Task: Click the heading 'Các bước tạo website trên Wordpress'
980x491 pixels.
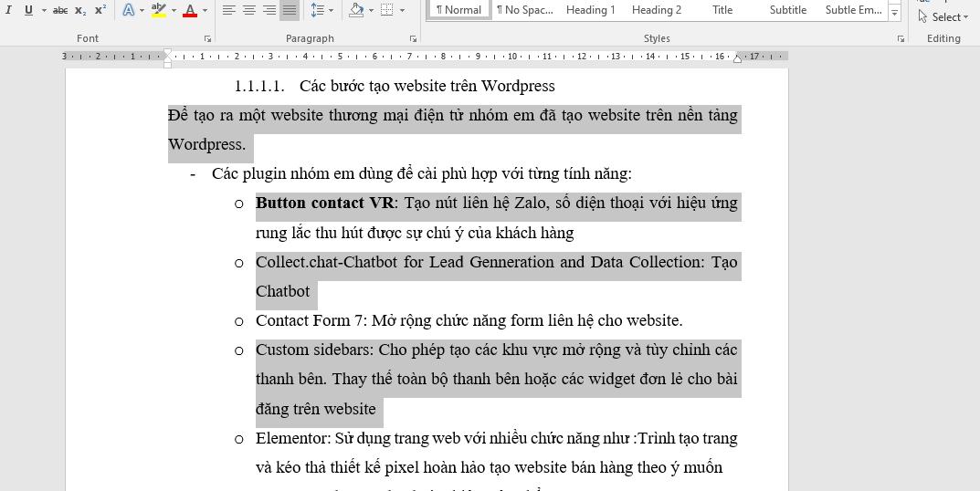Action: (427, 86)
